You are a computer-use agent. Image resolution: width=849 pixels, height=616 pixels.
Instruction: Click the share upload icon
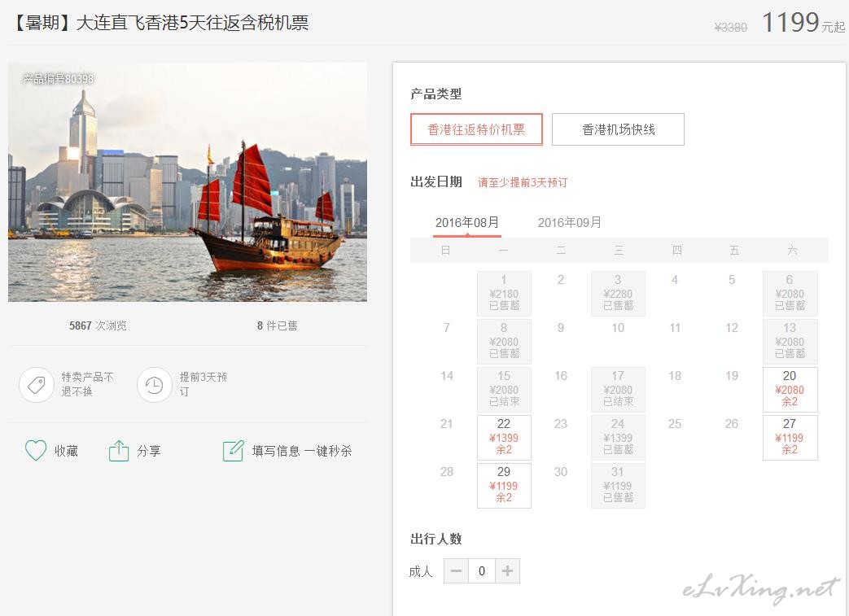(119, 450)
